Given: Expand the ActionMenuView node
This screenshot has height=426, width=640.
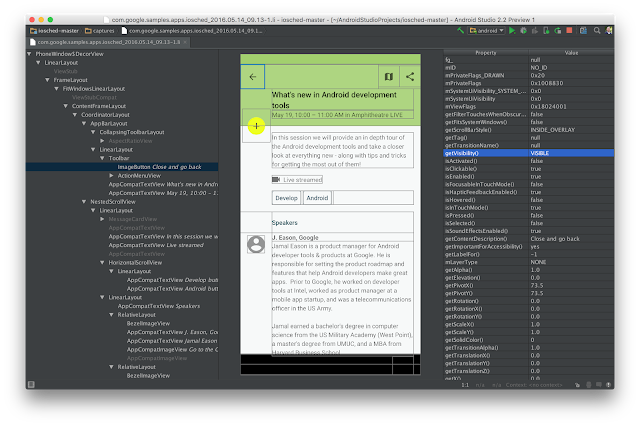Looking at the screenshot, I should [x=111, y=175].
